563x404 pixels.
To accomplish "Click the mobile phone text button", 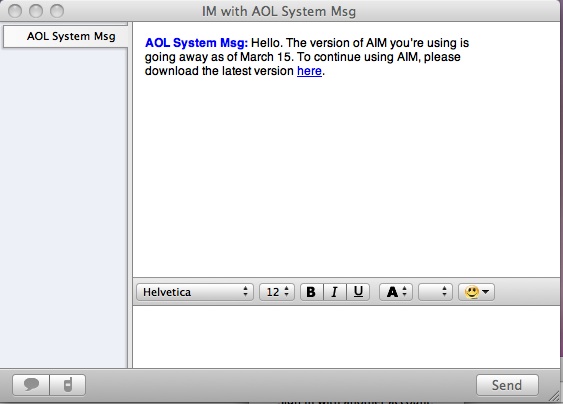I will (68, 385).
